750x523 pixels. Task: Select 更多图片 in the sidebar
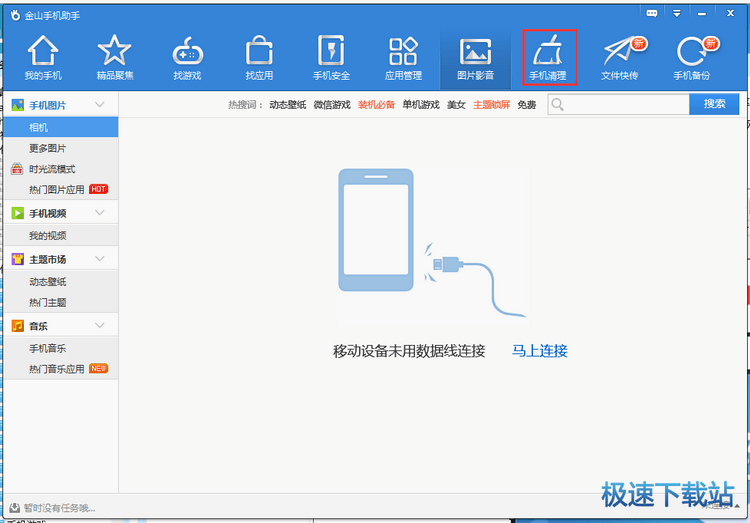pos(61,148)
